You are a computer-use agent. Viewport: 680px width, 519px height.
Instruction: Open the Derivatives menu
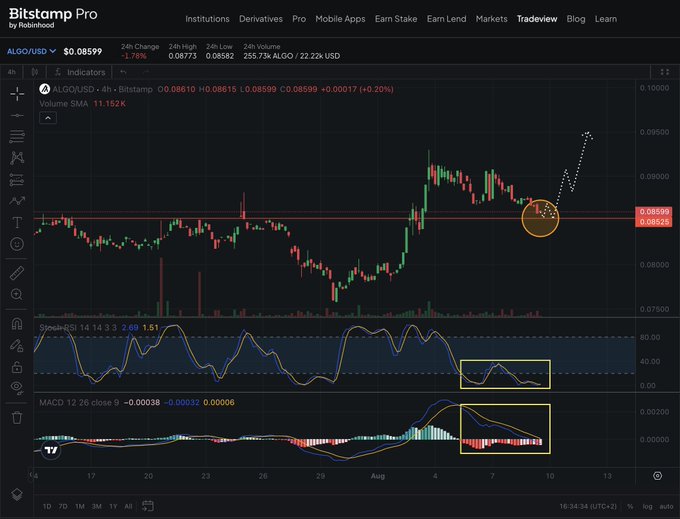(x=261, y=19)
